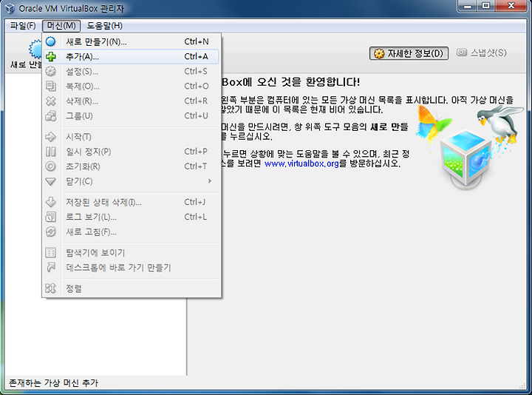Select 새로 만들기(N)... menu entry
532x395 pixels.
coord(131,41)
